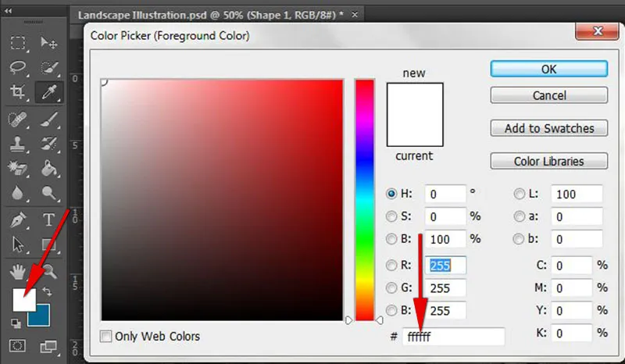Click the Y yellow percentage field
The height and width of the screenshot is (364, 625).
(572, 311)
